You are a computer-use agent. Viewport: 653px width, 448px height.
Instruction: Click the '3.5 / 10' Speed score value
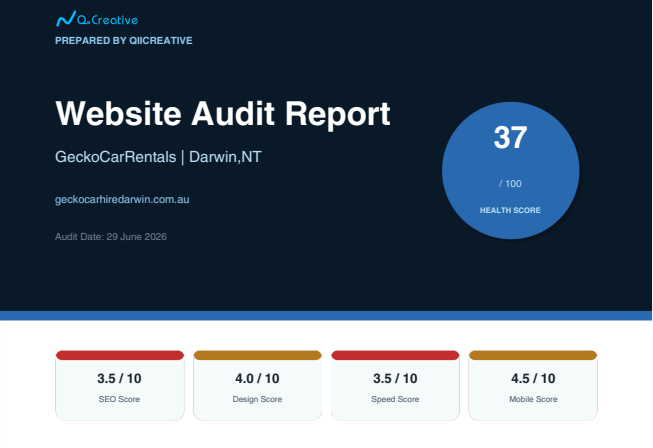coord(395,378)
